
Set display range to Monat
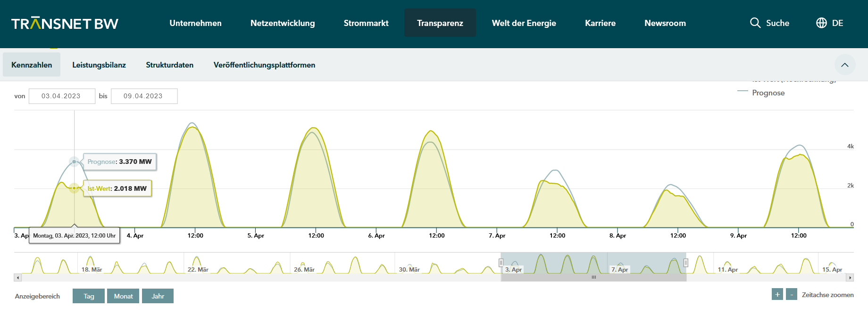[123, 296]
